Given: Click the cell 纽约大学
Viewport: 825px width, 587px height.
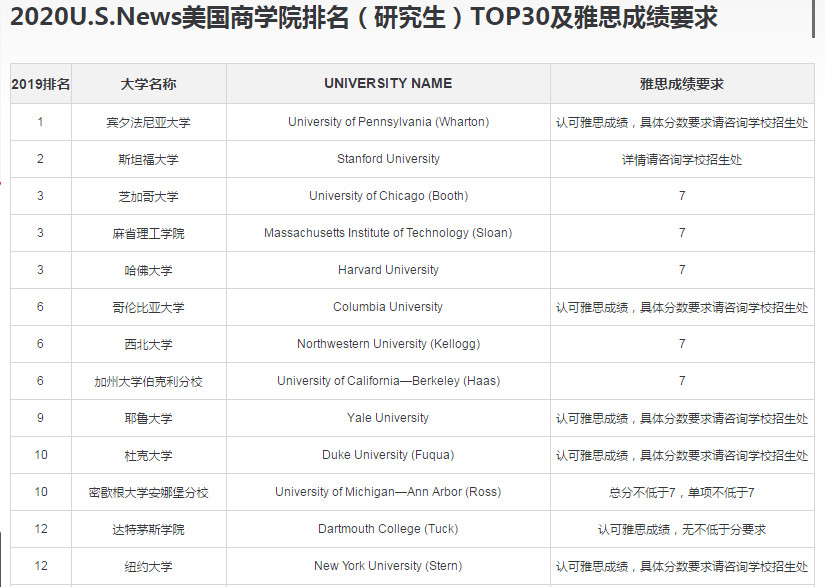Looking at the screenshot, I should [x=148, y=566].
